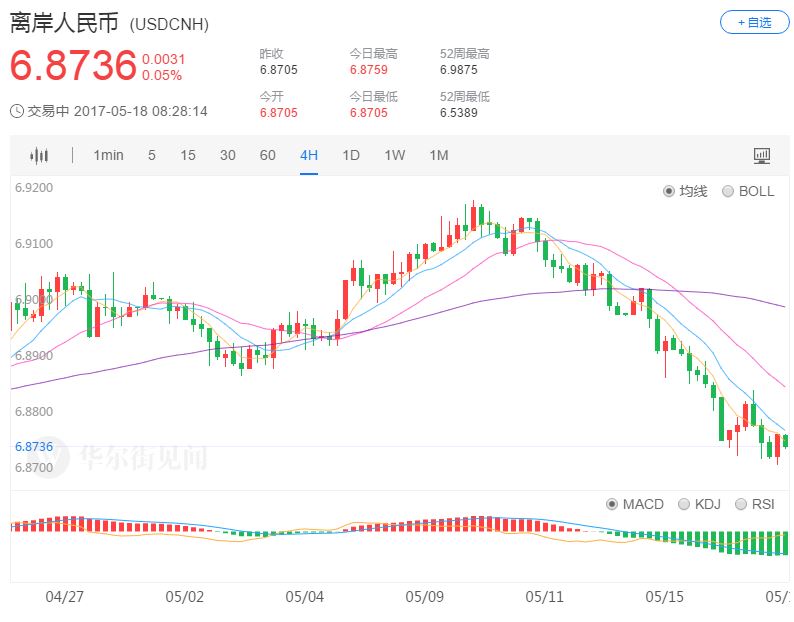794x622 pixels.
Task: Select the 30 minute timeframe
Action: tap(228, 155)
